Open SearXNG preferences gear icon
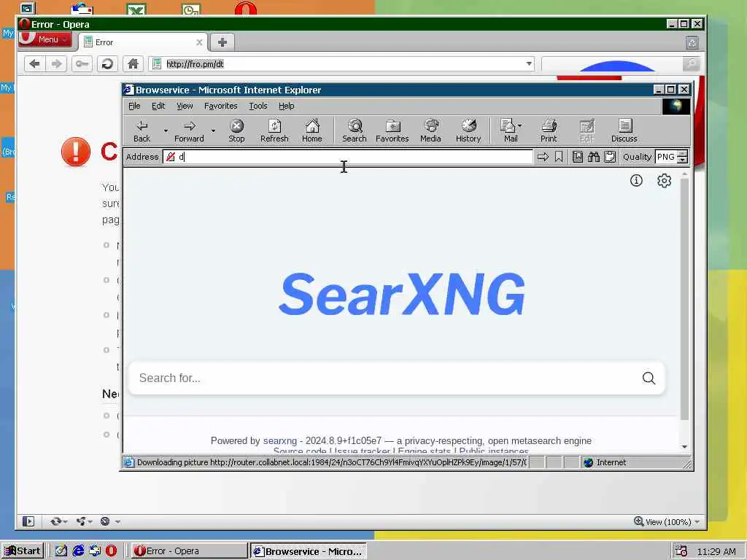Screen dimensions: 747x560 click(664, 181)
